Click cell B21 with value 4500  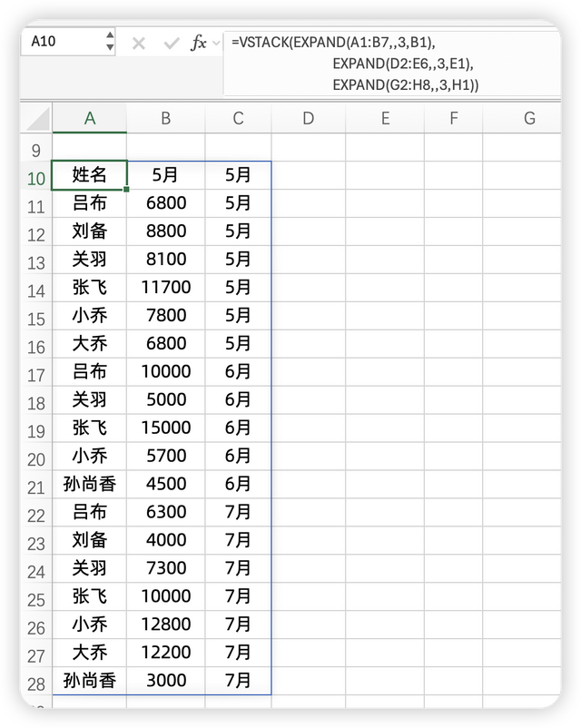coord(166,484)
